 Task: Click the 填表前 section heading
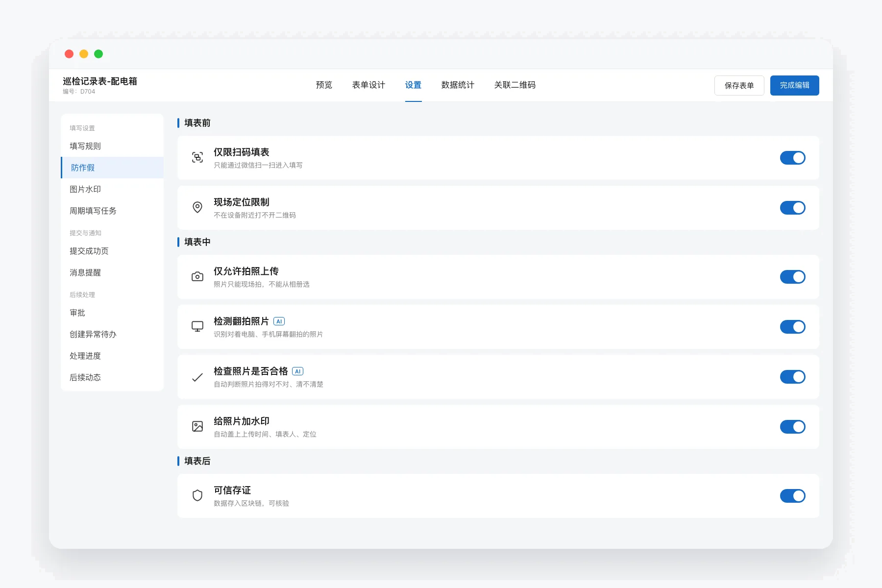click(197, 123)
